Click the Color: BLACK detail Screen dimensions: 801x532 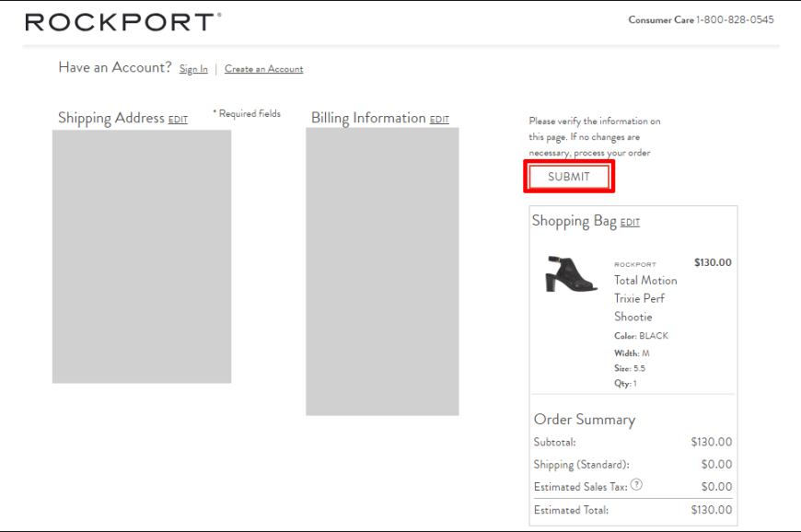point(641,336)
